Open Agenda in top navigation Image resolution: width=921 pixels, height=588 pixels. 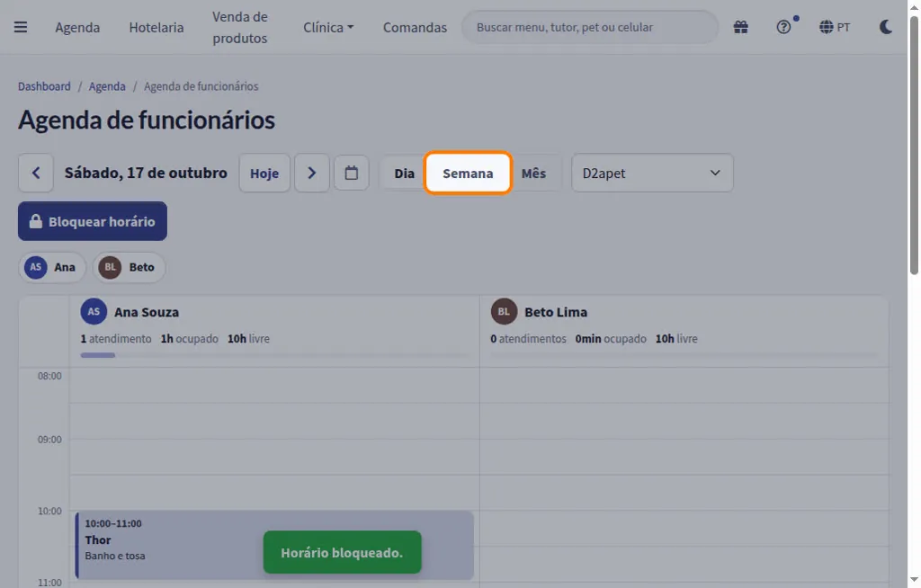(x=77, y=28)
